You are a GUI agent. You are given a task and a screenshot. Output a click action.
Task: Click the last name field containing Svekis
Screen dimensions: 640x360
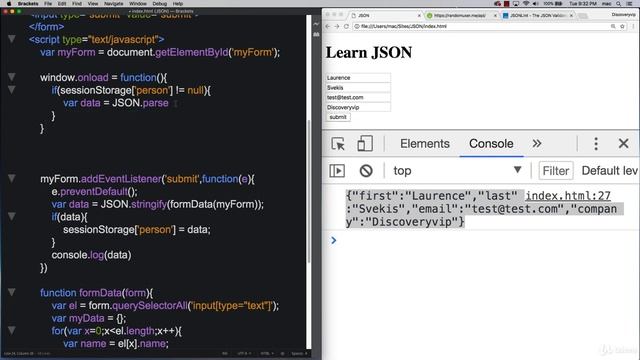(x=358, y=87)
